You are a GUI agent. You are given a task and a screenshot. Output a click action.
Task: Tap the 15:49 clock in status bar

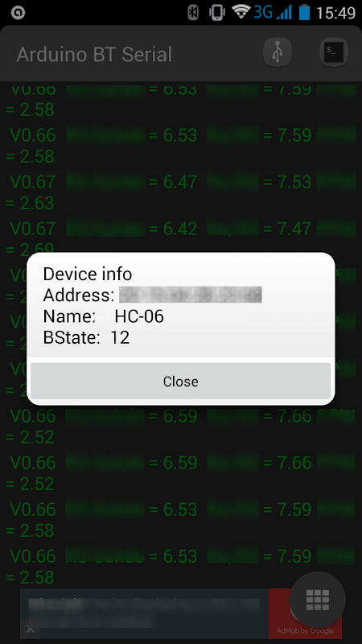(335, 13)
